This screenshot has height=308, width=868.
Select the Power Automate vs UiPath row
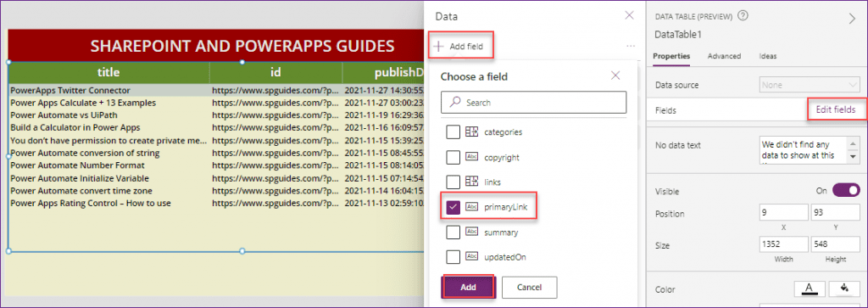click(216, 115)
